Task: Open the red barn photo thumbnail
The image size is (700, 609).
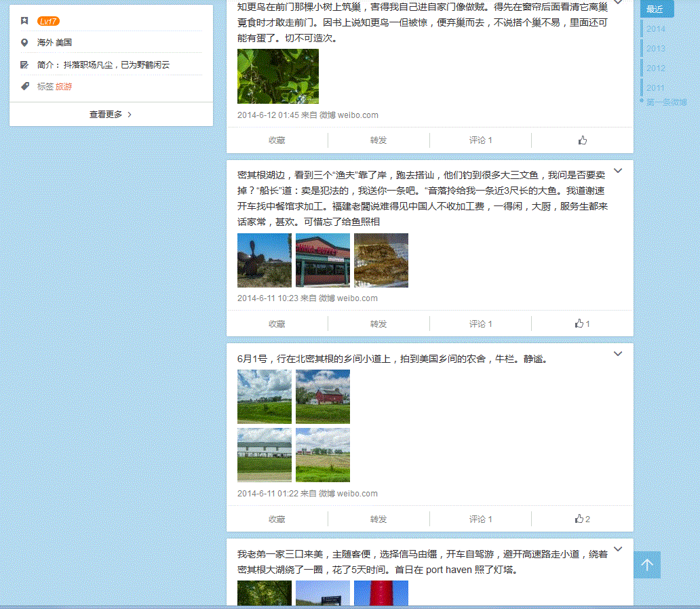Action: tap(323, 397)
